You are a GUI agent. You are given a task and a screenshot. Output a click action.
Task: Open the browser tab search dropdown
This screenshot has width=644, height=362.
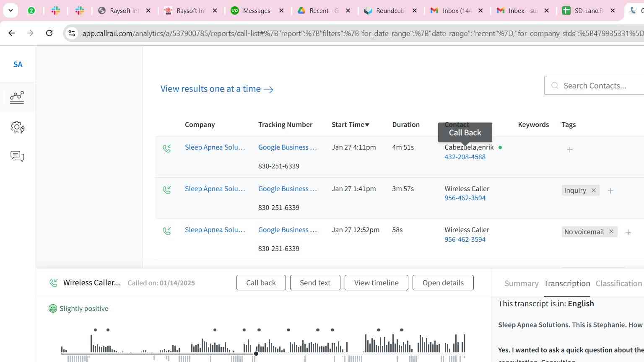[x=10, y=10]
